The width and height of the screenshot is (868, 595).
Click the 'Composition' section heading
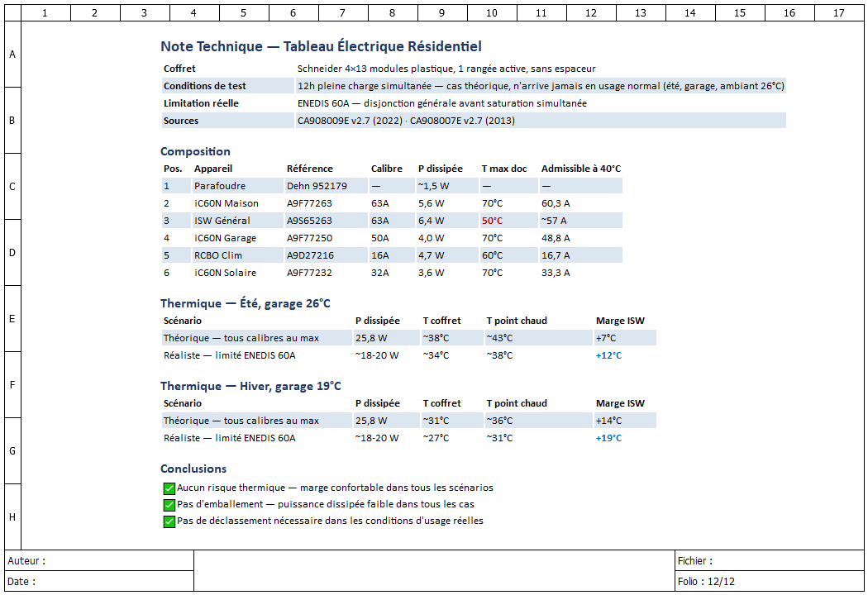[x=195, y=152]
